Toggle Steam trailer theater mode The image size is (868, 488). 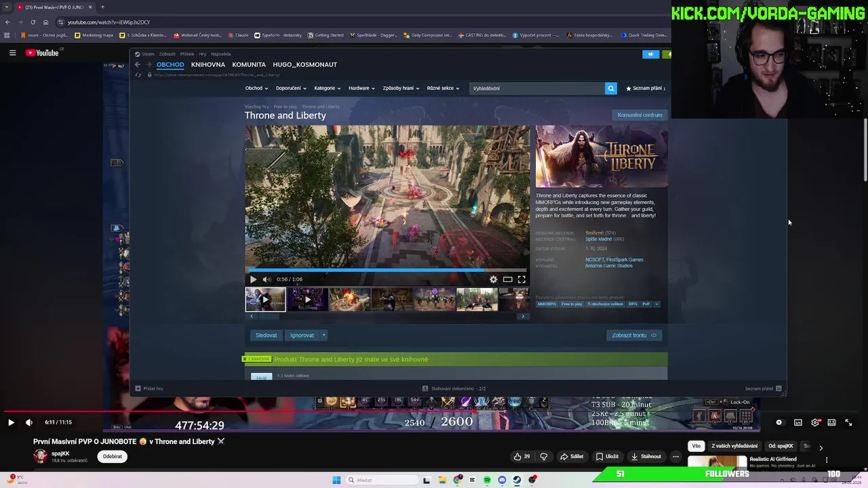pos(507,279)
